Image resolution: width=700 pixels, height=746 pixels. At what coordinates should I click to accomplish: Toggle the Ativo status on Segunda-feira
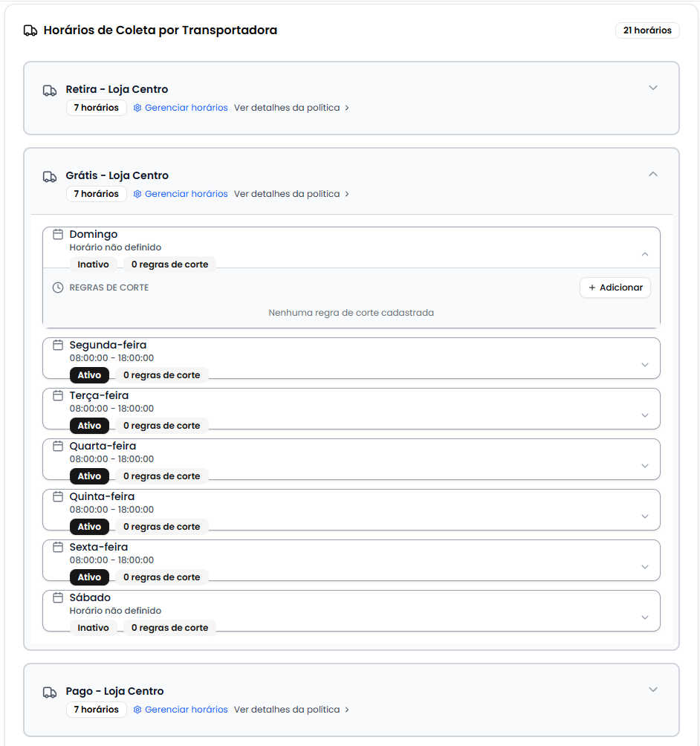point(89,374)
